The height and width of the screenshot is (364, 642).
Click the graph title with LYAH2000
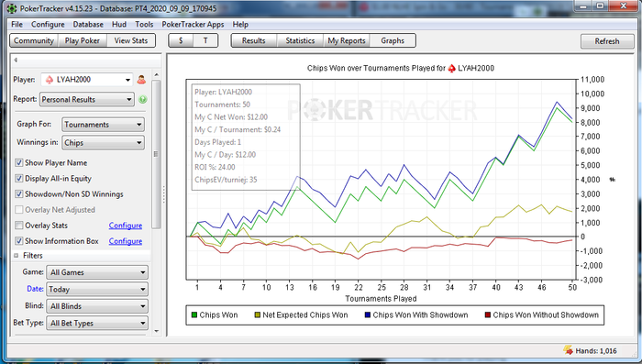[401, 68]
